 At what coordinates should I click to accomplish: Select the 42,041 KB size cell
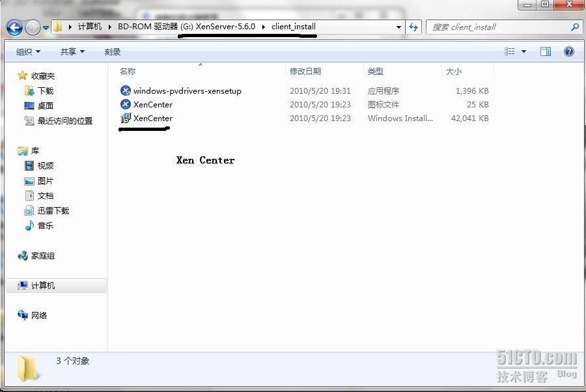tap(469, 118)
